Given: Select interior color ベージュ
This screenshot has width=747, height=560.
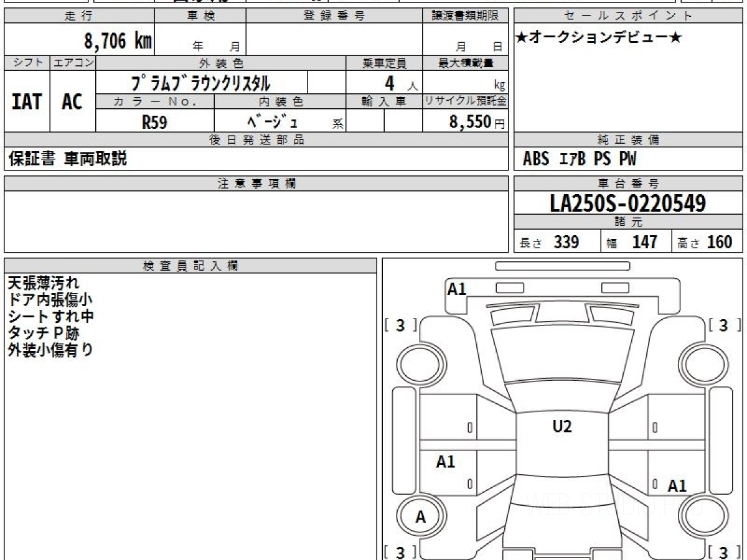Looking at the screenshot, I should (x=272, y=121).
